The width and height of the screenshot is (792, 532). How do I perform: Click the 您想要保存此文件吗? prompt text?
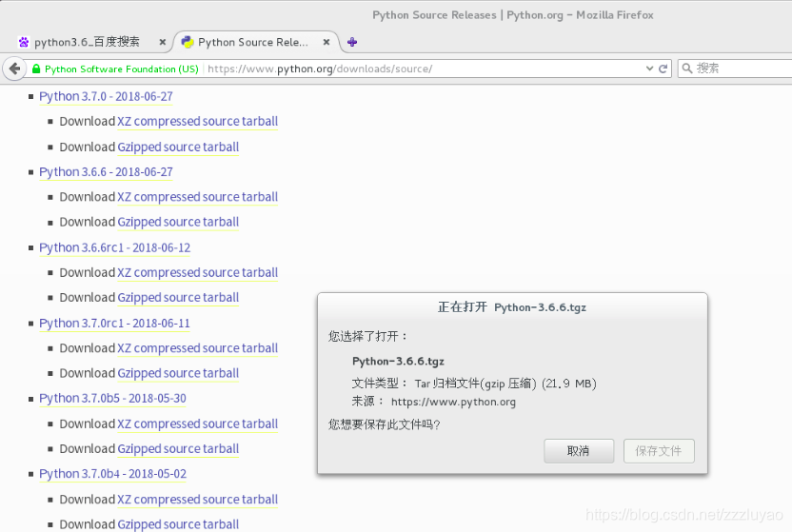pos(385,424)
